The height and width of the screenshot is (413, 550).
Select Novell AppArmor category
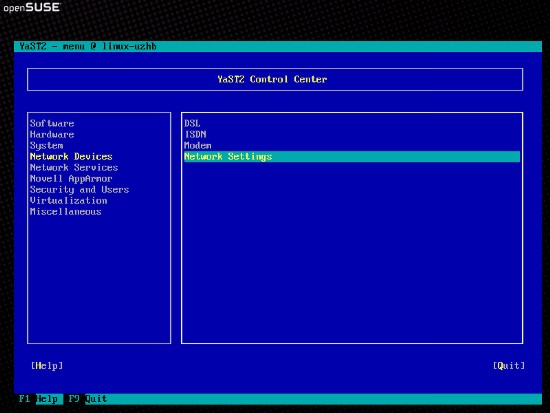click(x=71, y=179)
